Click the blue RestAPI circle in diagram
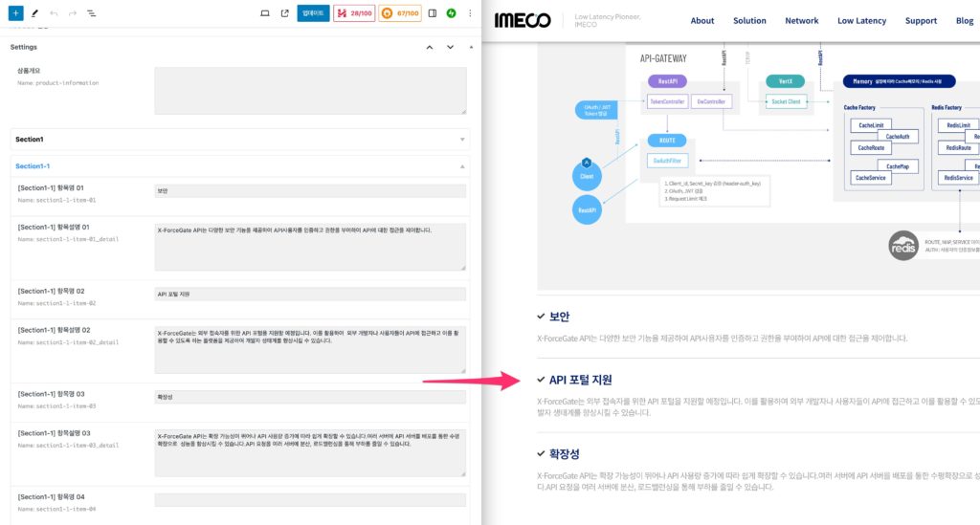980x525 pixels. click(x=587, y=209)
